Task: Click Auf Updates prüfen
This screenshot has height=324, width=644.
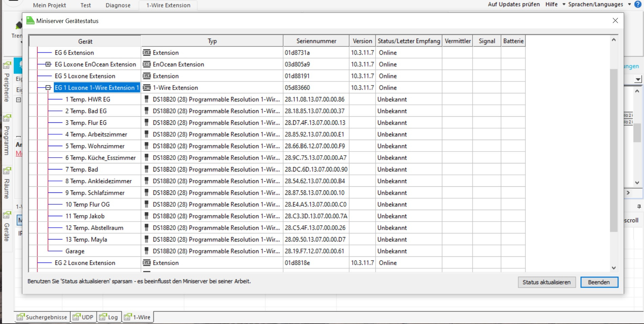Action: coord(514,4)
